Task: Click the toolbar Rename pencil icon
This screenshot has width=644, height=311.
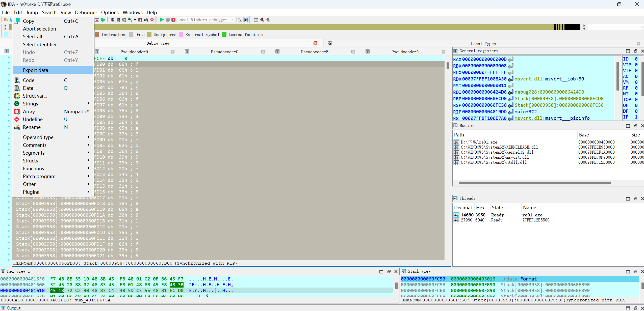Action: tap(146, 20)
